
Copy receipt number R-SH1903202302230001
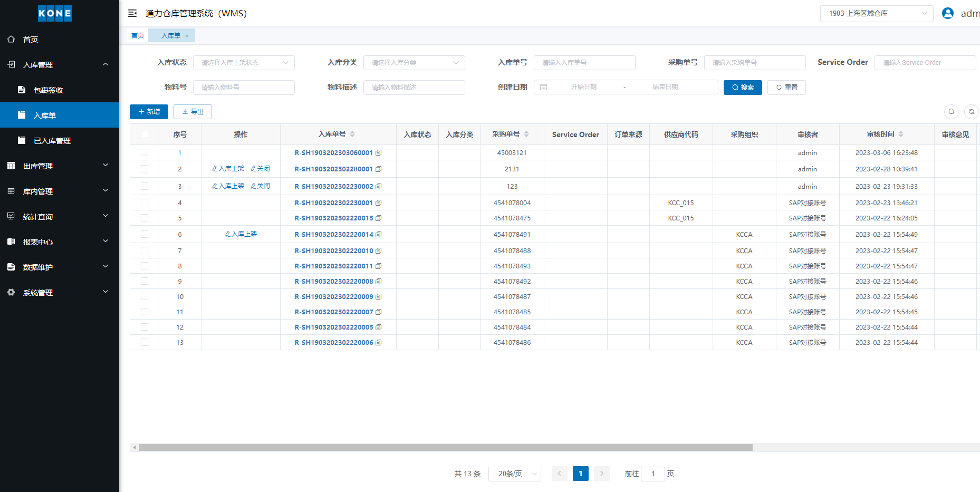(x=379, y=203)
